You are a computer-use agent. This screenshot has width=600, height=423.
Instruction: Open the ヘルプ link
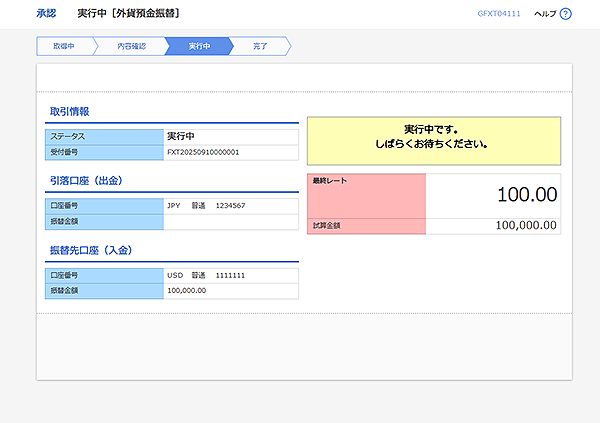(x=545, y=14)
